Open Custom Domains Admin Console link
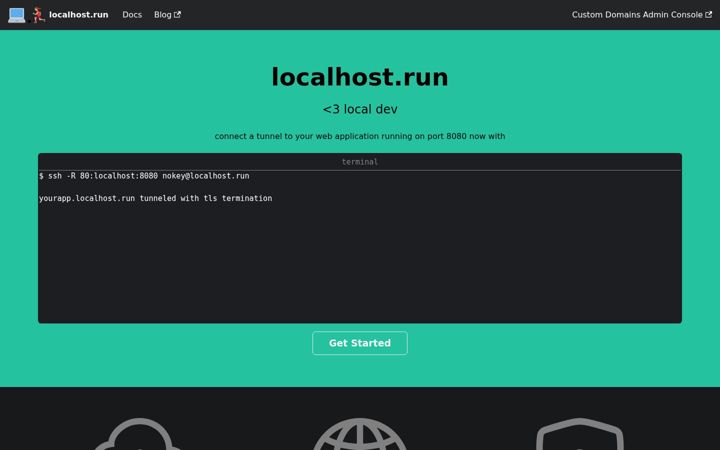The image size is (720, 450). pos(641,15)
